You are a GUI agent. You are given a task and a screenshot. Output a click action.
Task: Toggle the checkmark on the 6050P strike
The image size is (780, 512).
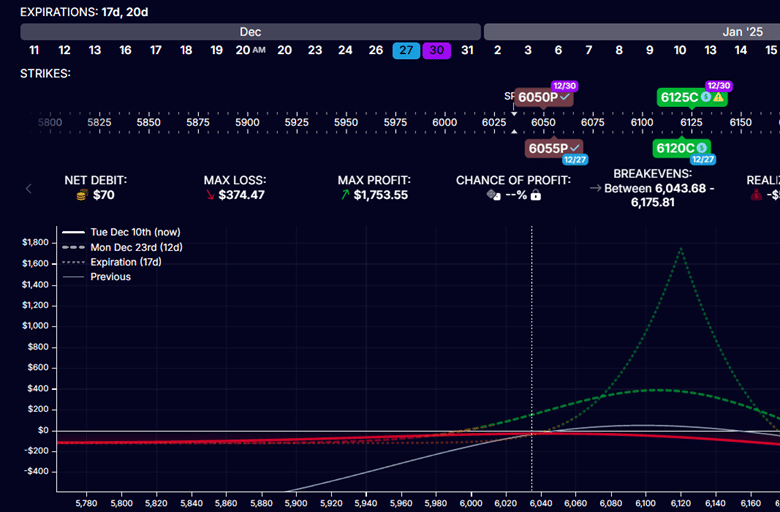566,98
